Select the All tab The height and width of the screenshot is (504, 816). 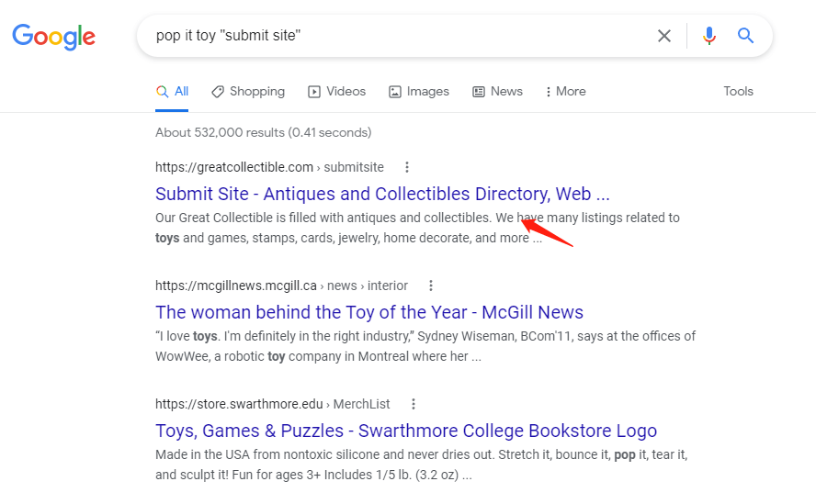coord(172,92)
